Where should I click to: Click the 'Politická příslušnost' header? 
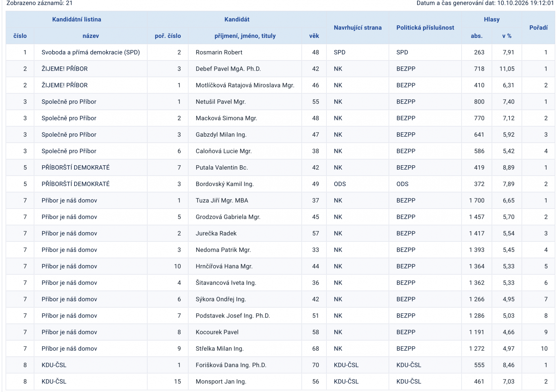pos(425,27)
